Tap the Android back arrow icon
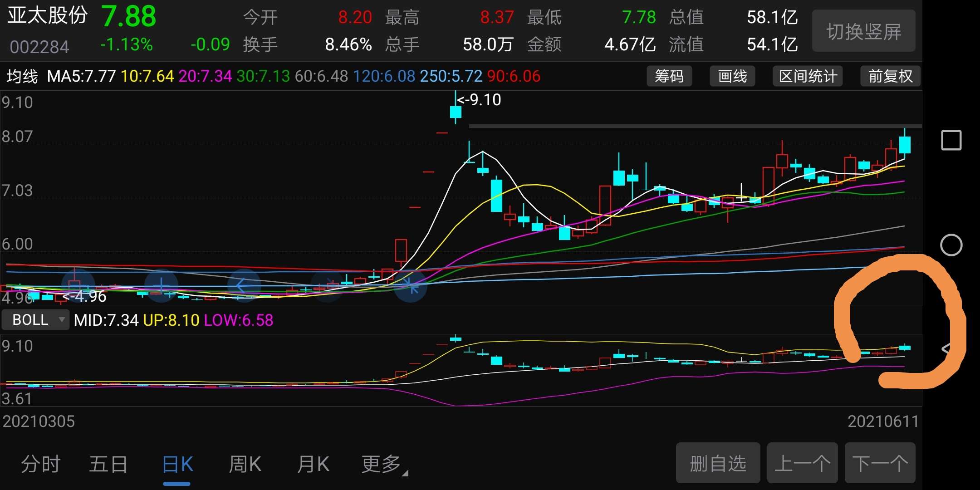Screen dimensions: 980x490 coord(947,349)
